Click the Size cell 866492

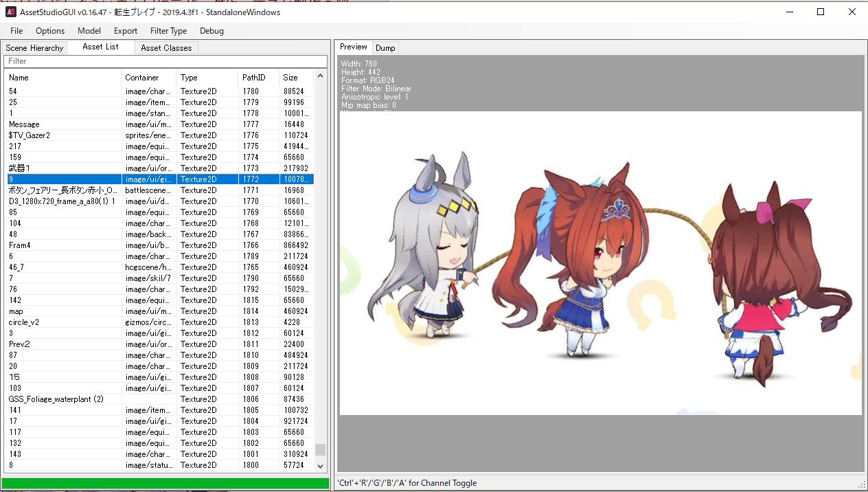point(295,245)
